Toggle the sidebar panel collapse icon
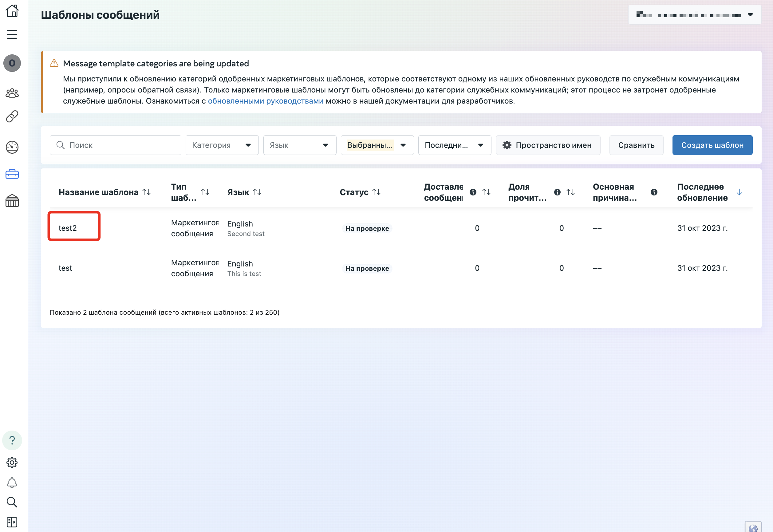This screenshot has height=532, width=773. 12,522
